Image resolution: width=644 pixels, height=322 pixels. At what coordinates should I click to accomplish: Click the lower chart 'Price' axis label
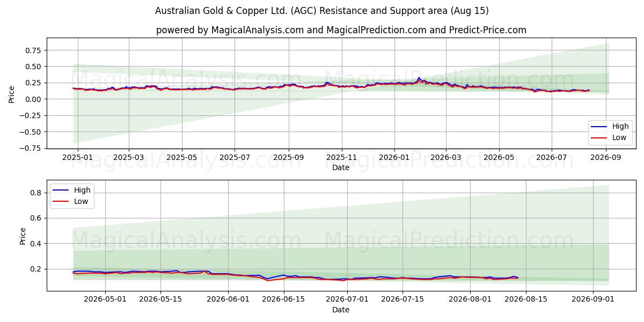23,236
